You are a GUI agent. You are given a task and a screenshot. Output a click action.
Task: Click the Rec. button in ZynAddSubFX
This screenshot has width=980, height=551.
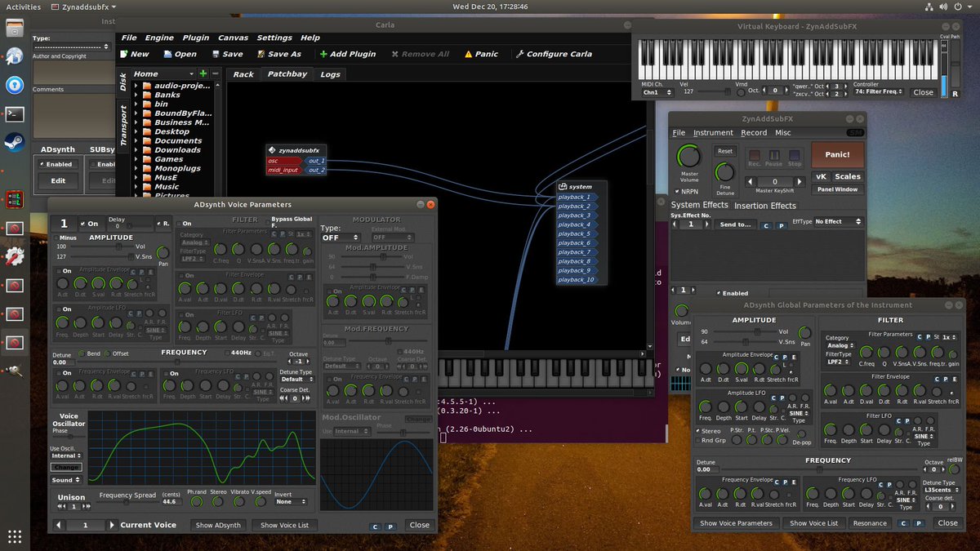pyautogui.click(x=755, y=156)
